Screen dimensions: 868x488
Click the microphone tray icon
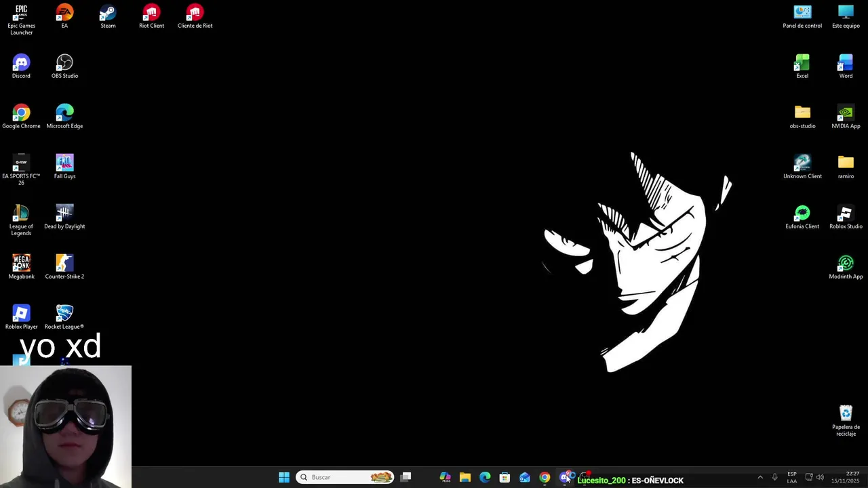[774, 477]
